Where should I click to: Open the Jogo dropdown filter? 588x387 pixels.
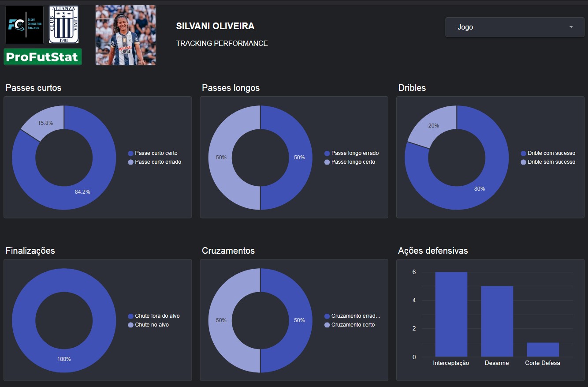click(514, 27)
